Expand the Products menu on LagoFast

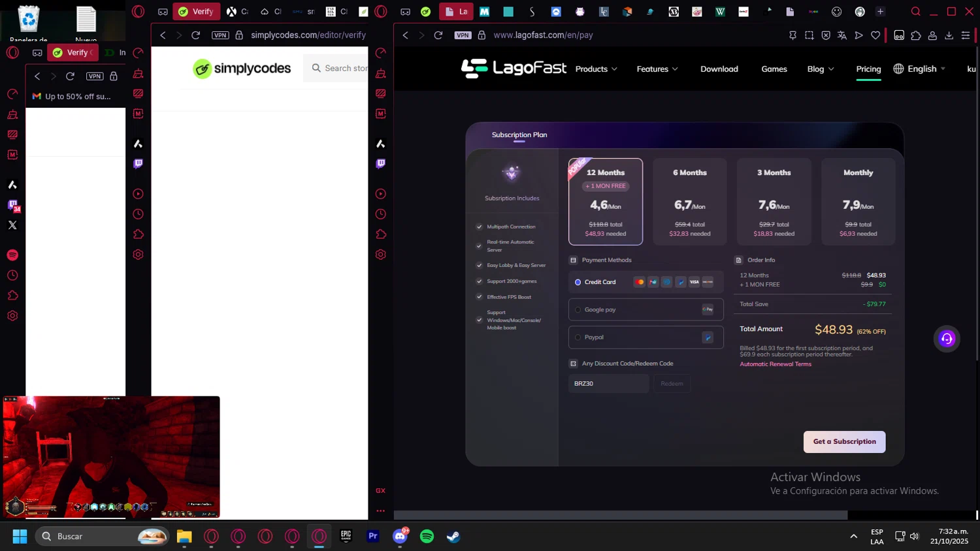(x=596, y=69)
